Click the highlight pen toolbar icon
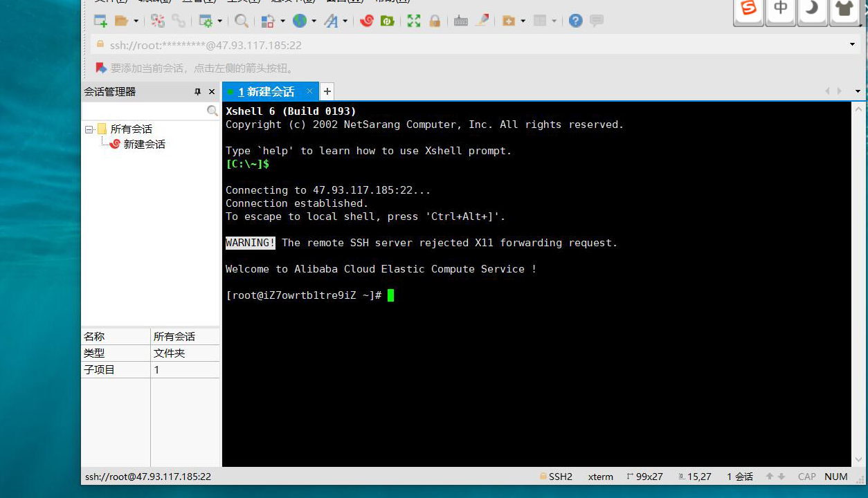This screenshot has height=498, width=868. click(x=482, y=20)
